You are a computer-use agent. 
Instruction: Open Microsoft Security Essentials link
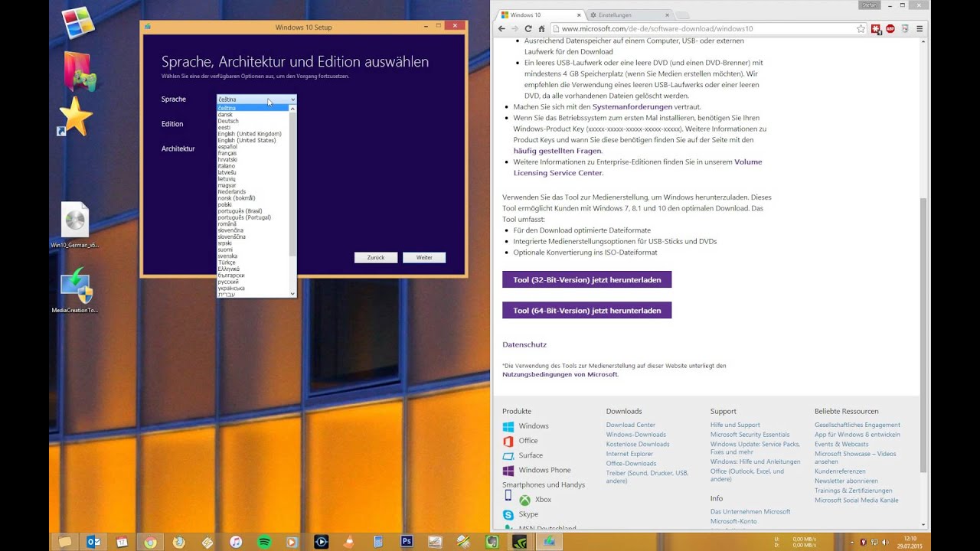coord(750,435)
